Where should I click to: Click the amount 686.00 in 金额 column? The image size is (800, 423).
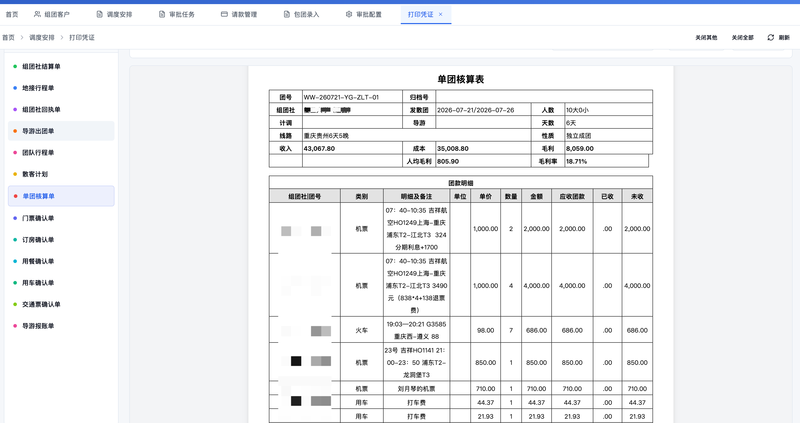tap(536, 330)
